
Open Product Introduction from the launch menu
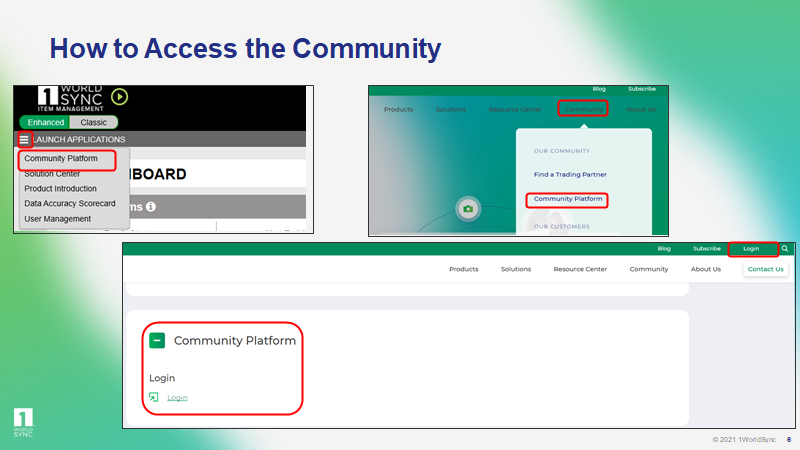60,189
